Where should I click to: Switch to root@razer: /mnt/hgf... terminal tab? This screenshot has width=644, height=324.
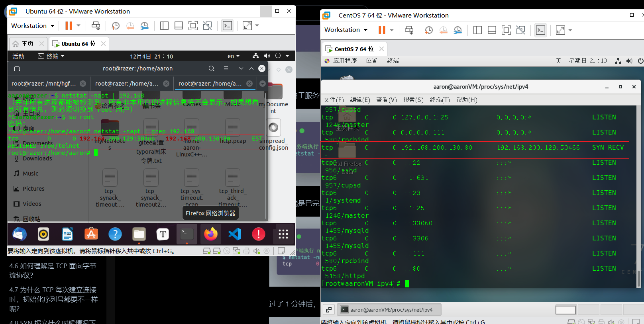[x=44, y=84]
